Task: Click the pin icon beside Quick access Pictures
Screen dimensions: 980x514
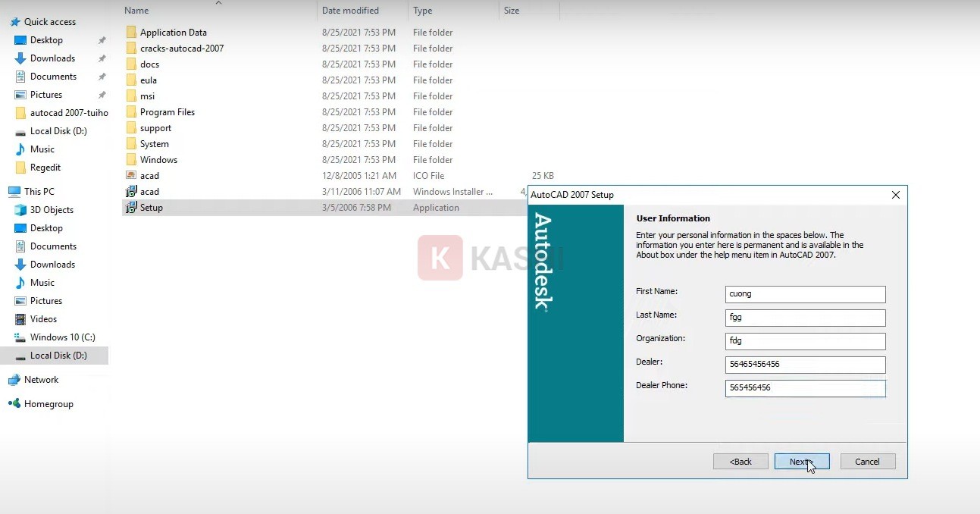Action: [102, 95]
